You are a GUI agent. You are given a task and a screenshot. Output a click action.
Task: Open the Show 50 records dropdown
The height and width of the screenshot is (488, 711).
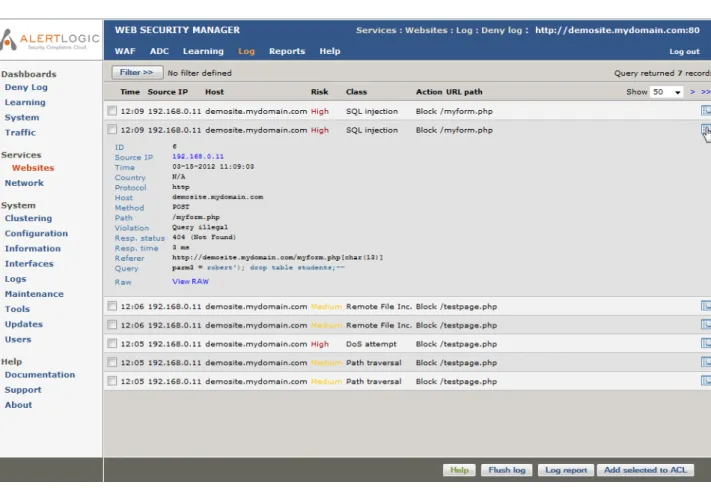667,92
